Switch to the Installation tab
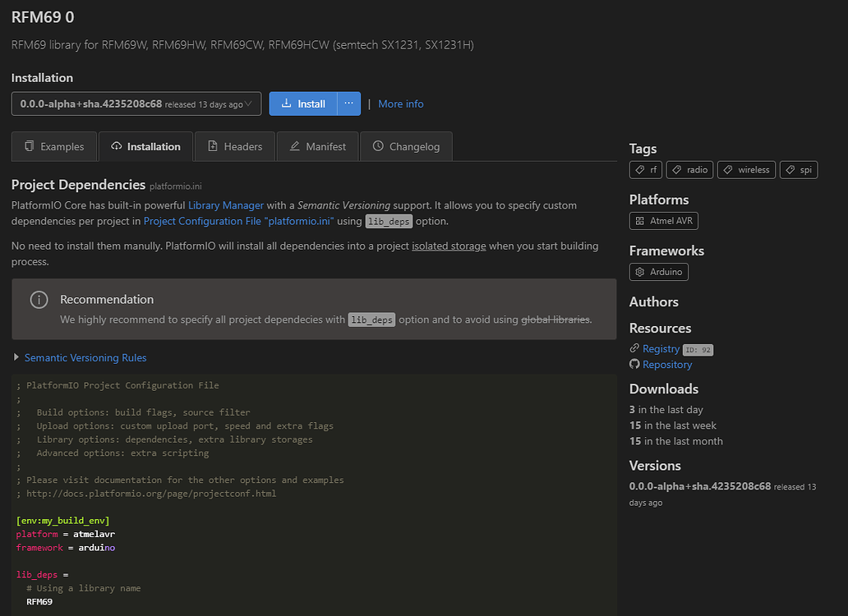Viewport: 848px width, 616px height. [x=146, y=146]
